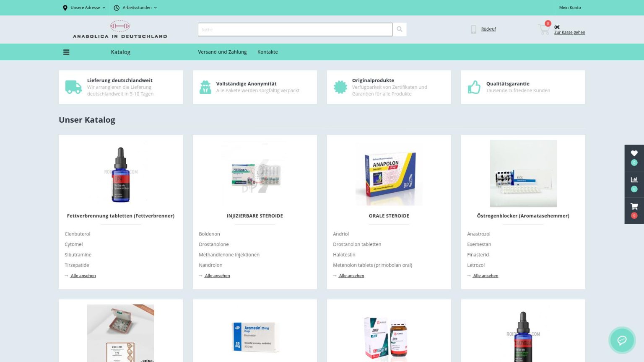Click the sidebar shopping cart icon
The image size is (644, 362).
[634, 206]
